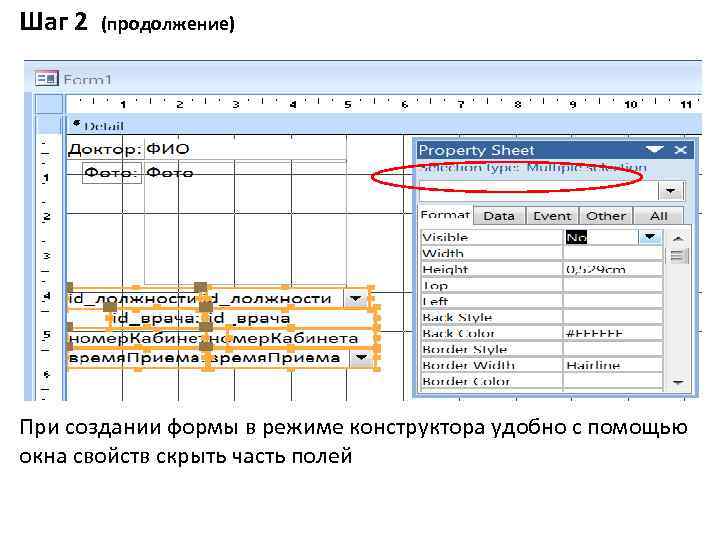
Task: Open the Property Sheet menu arrow
Action: pos(654,149)
